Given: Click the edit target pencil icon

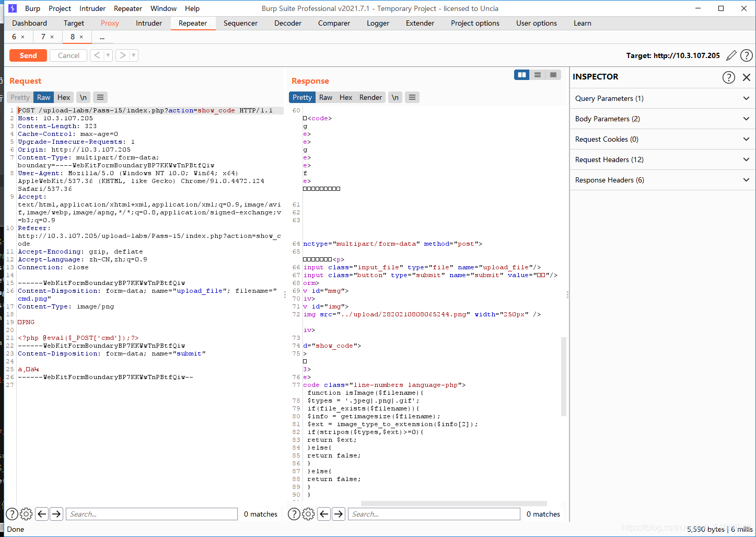Looking at the screenshot, I should coord(731,55).
